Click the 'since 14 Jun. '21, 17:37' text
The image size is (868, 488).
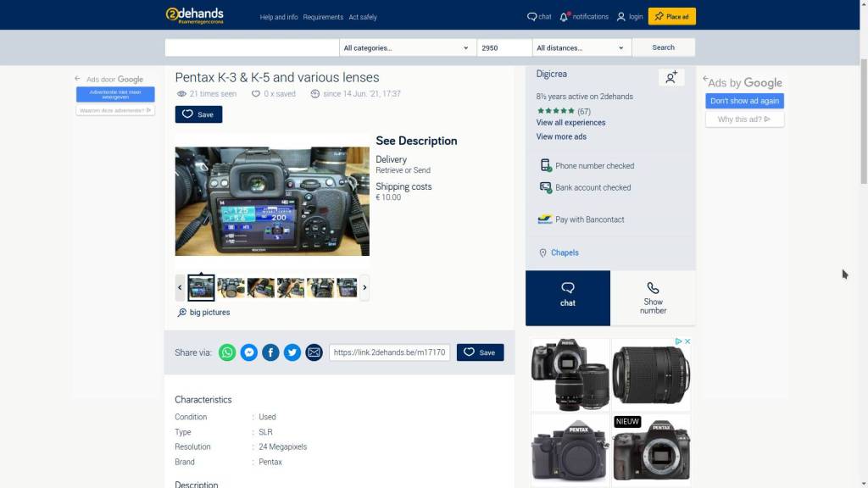point(361,94)
